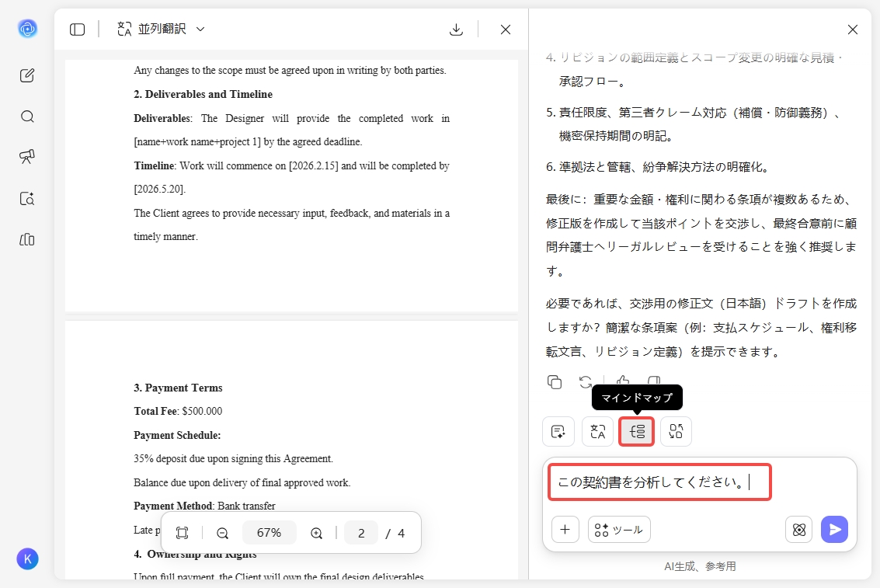Open search from the left sidebar
This screenshot has height=588, width=880.
[26, 116]
